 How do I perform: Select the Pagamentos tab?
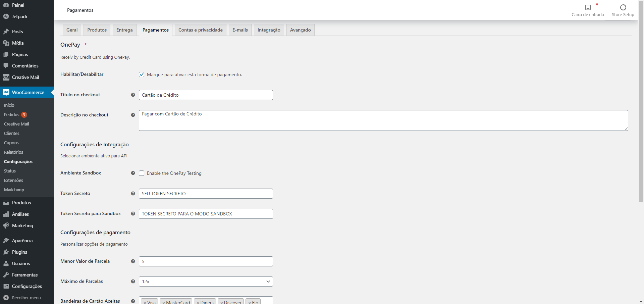tap(156, 30)
